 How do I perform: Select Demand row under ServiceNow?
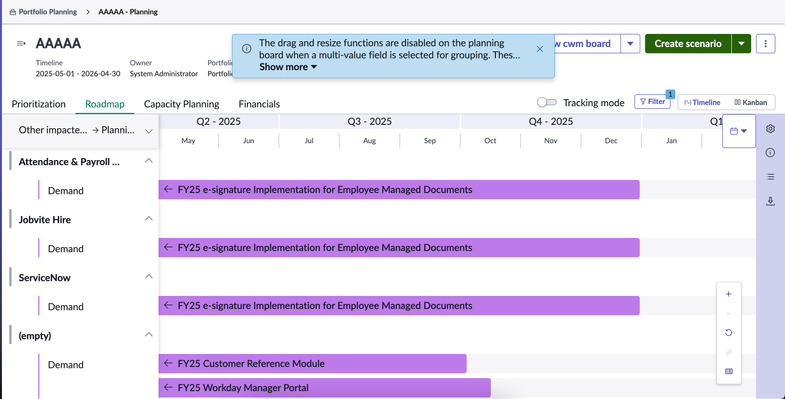(x=66, y=307)
